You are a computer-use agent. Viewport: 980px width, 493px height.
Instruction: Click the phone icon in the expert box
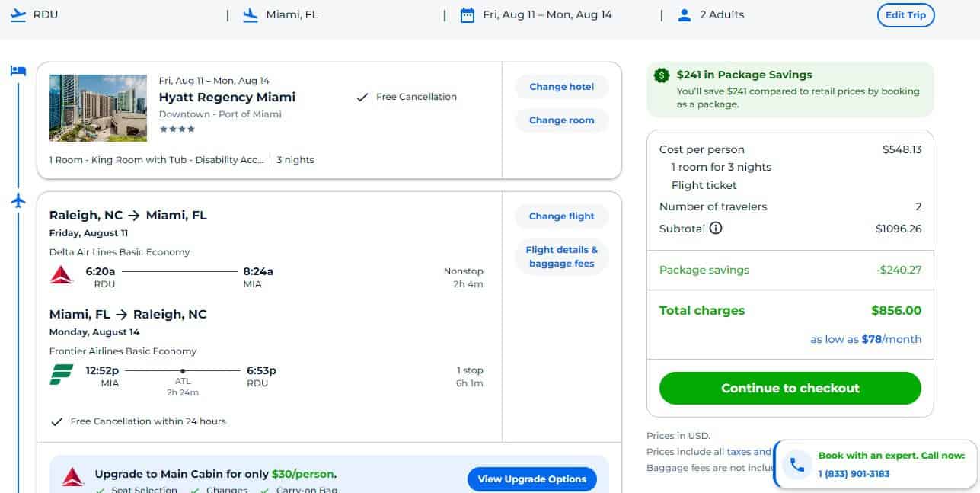(796, 464)
